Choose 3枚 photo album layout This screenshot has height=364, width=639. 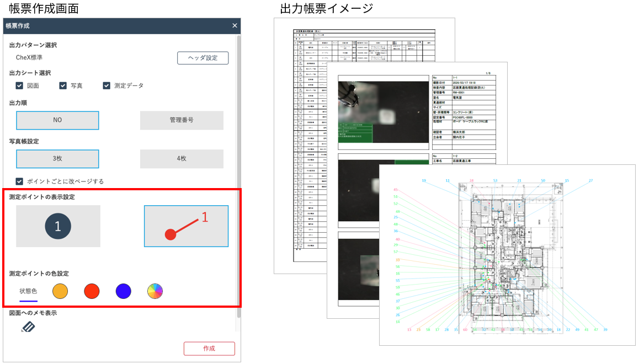click(57, 159)
